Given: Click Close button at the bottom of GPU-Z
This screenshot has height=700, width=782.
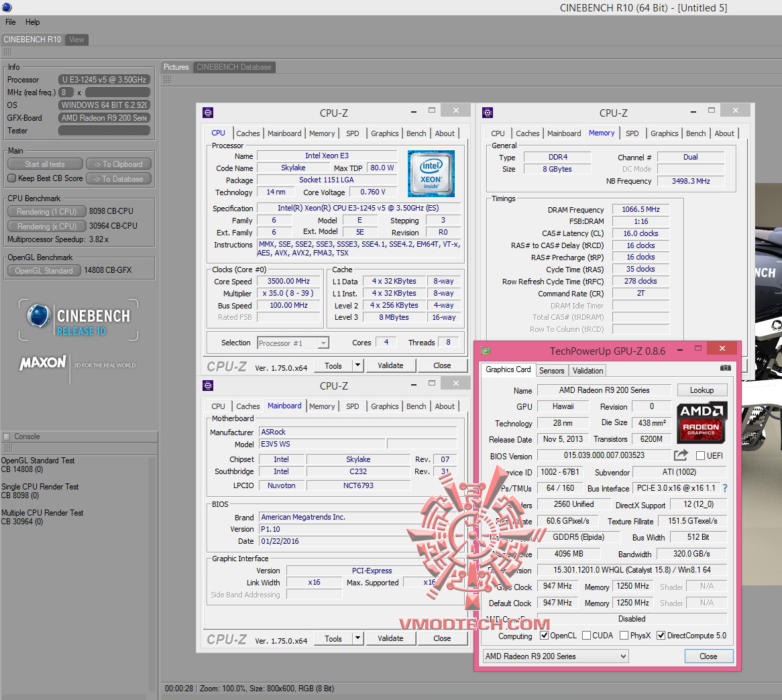Looking at the screenshot, I should click(x=708, y=656).
